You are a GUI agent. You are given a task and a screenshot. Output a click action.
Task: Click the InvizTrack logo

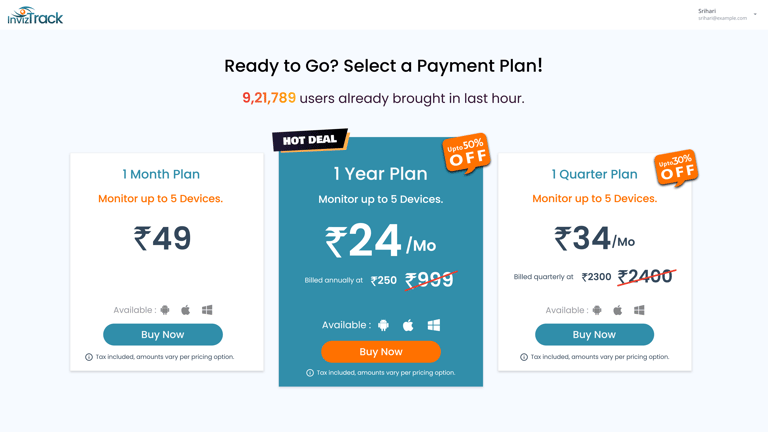click(x=35, y=15)
